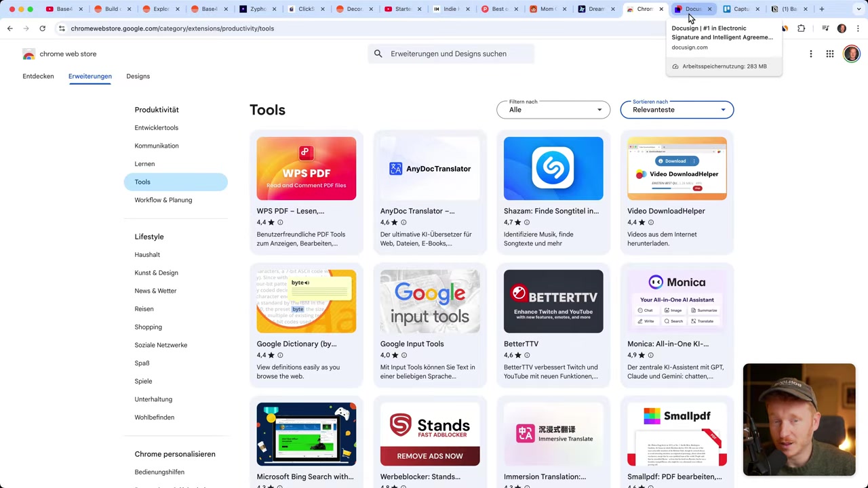
Task: Click the rating info icon under Google Input Tools
Action: [403, 355]
